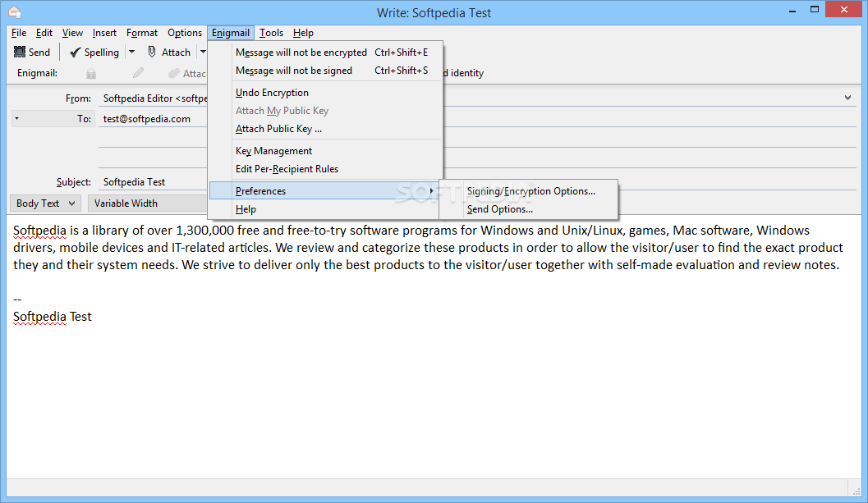Click the Enigmail attach-key paperclip icon
The width and height of the screenshot is (868, 503).
[174, 73]
